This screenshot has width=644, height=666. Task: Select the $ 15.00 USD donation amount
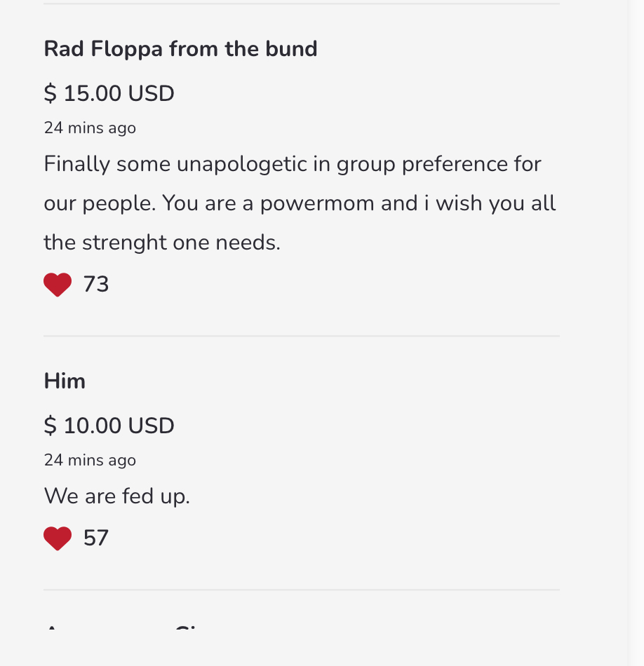[109, 93]
